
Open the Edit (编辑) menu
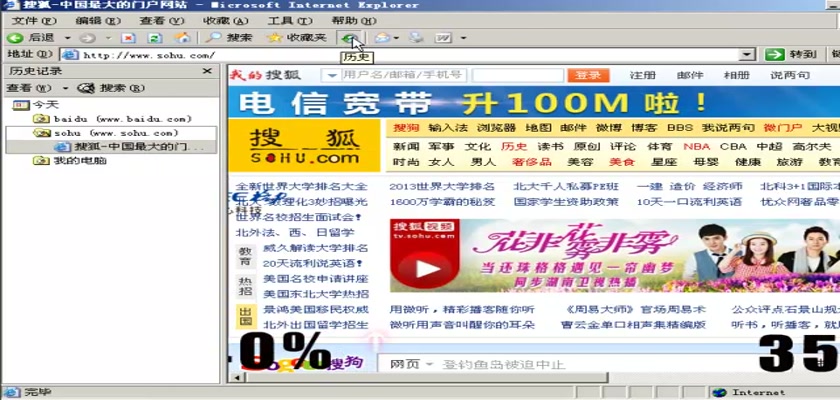click(98, 21)
